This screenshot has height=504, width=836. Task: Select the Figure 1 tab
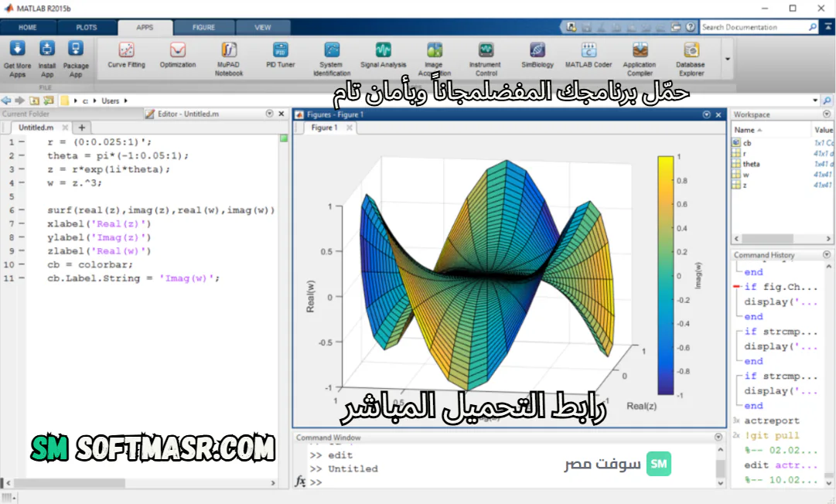coord(324,128)
